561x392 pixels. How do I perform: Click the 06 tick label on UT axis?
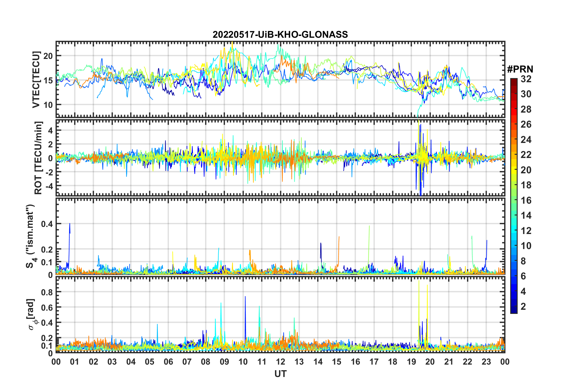pyautogui.click(x=168, y=362)
